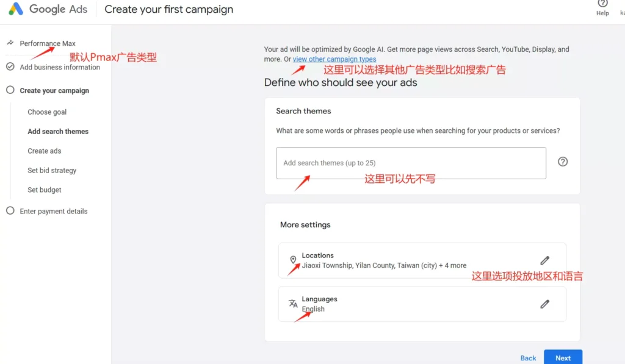This screenshot has height=364, width=625.
Task: Click the Next button
Action: pos(563,358)
